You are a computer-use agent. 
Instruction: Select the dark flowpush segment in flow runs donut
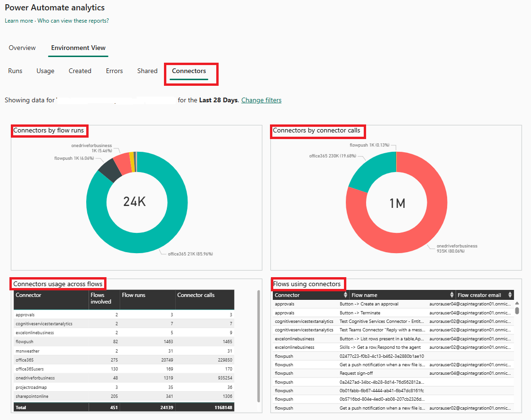pos(110,171)
